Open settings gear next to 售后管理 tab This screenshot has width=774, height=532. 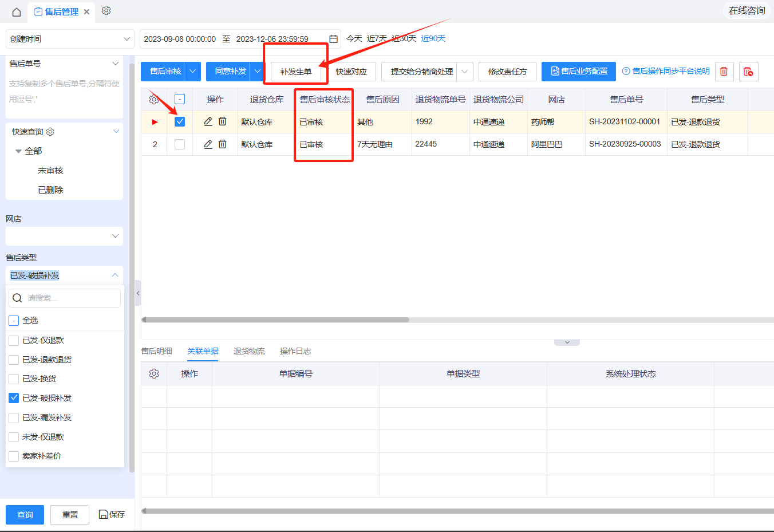point(106,10)
